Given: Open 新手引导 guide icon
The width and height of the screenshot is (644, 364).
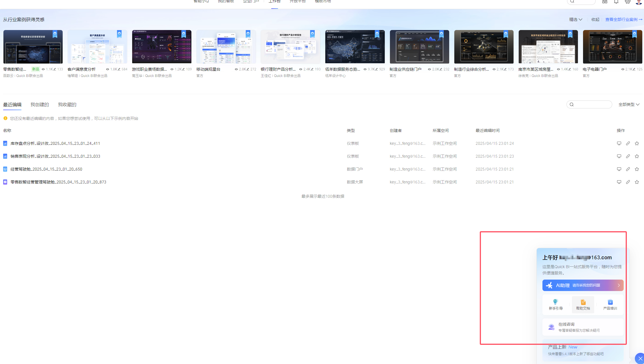Looking at the screenshot, I should tap(556, 304).
